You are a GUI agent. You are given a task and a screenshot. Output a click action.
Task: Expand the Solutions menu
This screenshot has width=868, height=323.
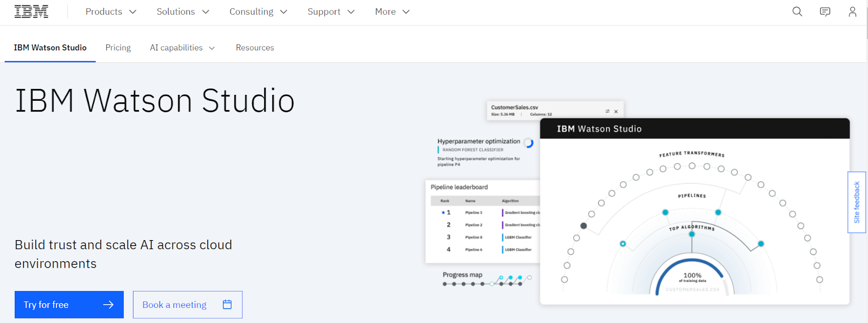coord(183,12)
